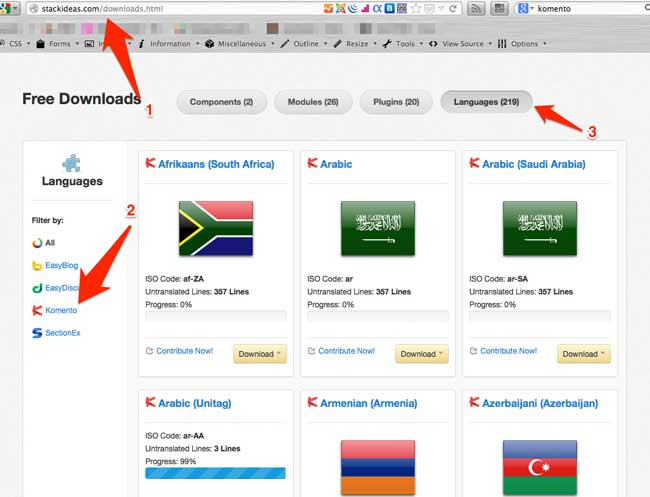The width and height of the screenshot is (650, 497).
Task: Filter languages by SectionEx
Action: [56, 332]
